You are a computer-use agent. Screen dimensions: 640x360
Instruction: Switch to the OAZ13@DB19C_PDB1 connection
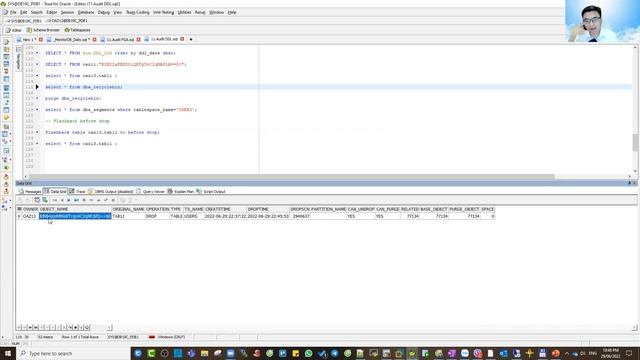coord(67,20)
